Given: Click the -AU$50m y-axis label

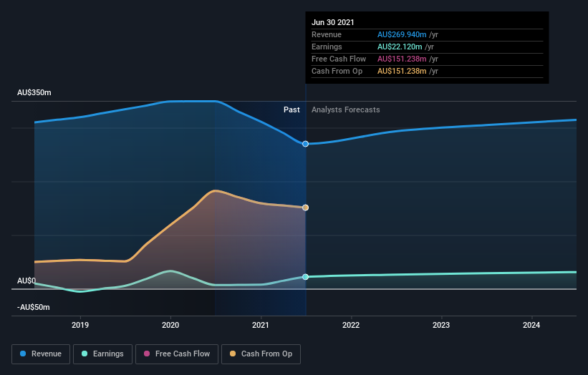Looking at the screenshot, I should [34, 307].
